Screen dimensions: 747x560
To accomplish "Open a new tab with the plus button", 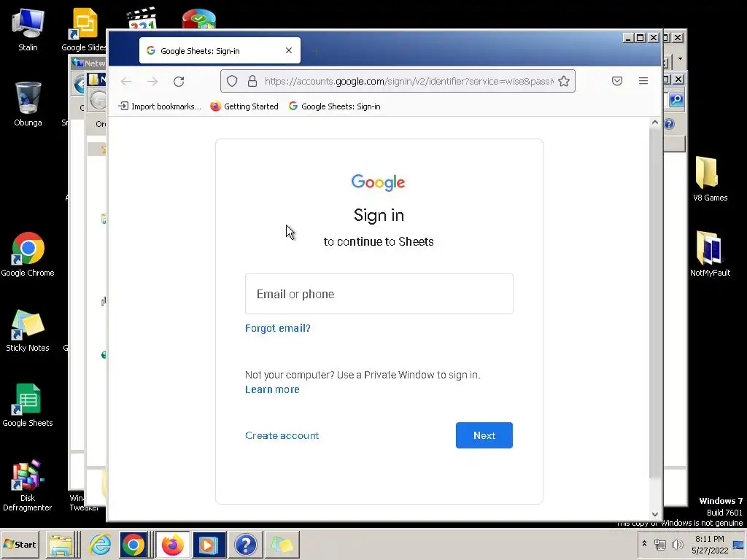I will pos(315,50).
